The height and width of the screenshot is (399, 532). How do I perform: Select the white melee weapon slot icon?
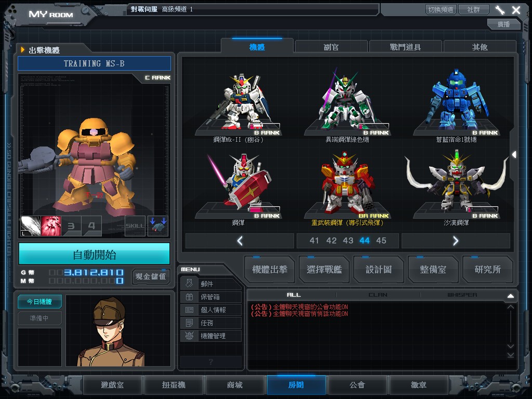click(x=31, y=226)
